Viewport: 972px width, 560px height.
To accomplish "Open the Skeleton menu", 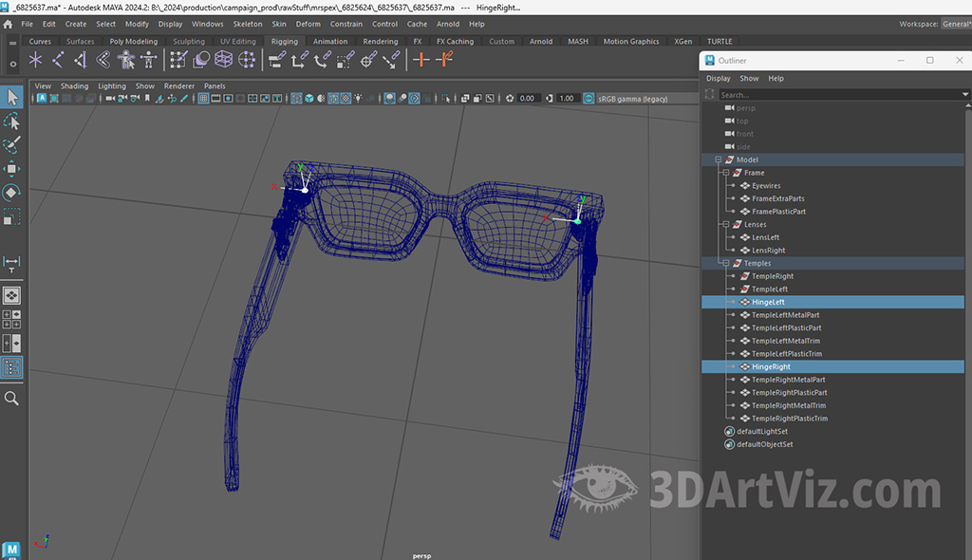I will 247,24.
